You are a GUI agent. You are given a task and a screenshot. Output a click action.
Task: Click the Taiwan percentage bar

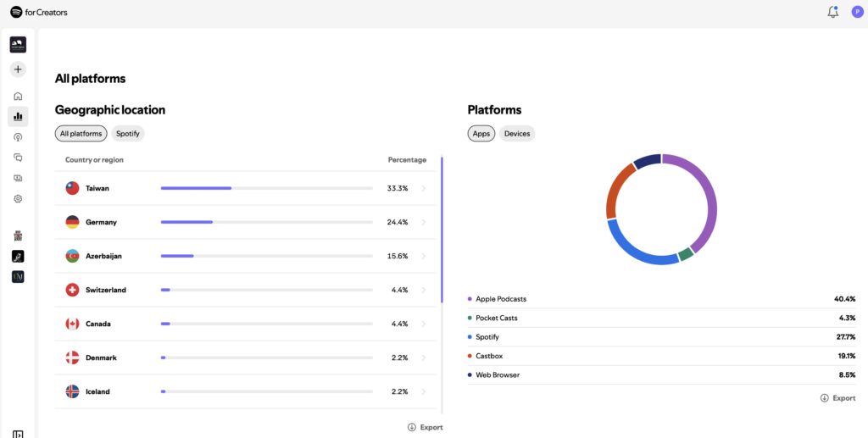[267, 189]
